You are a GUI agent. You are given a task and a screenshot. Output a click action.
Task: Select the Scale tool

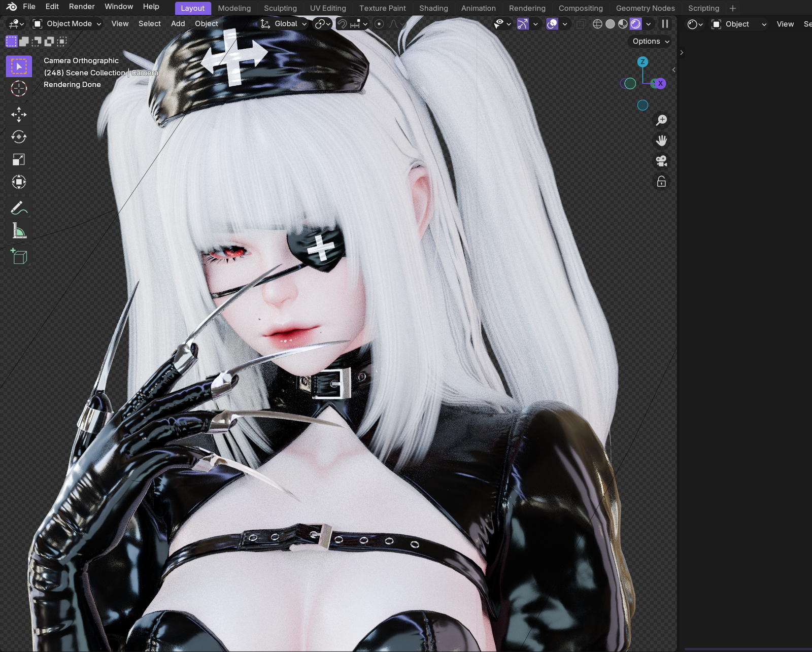(x=19, y=160)
